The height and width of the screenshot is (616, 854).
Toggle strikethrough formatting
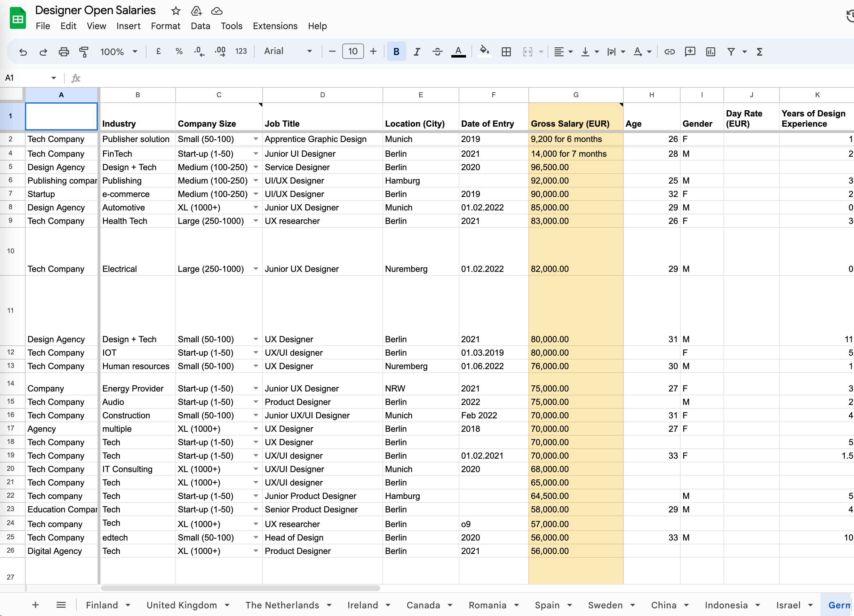[x=437, y=51]
